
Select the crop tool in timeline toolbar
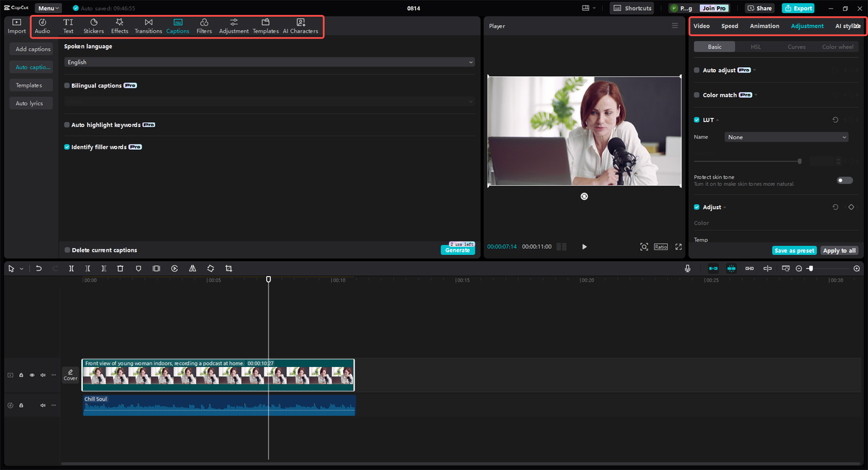pos(229,269)
